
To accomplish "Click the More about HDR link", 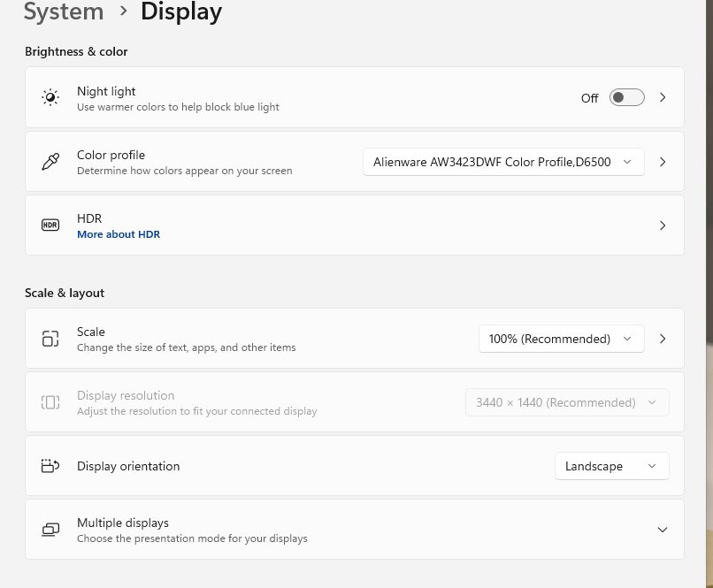I will click(119, 234).
